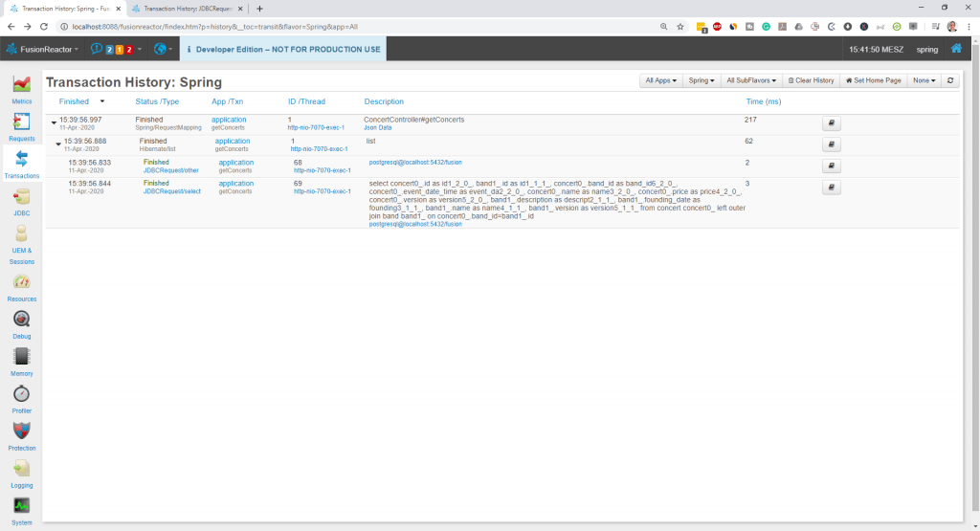The height and width of the screenshot is (531, 980).
Task: Open JDBCRequest/select type link
Action: click(x=172, y=191)
